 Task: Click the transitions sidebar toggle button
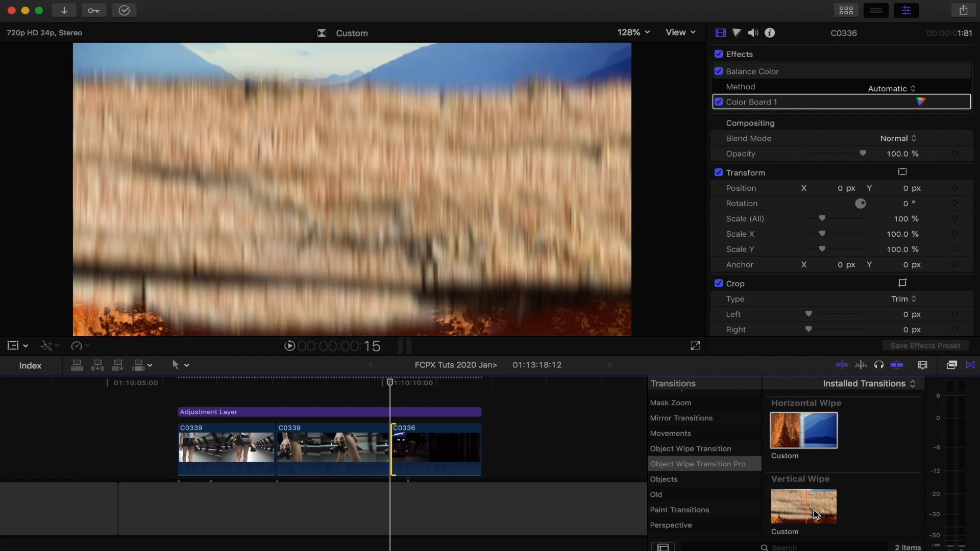(663, 547)
